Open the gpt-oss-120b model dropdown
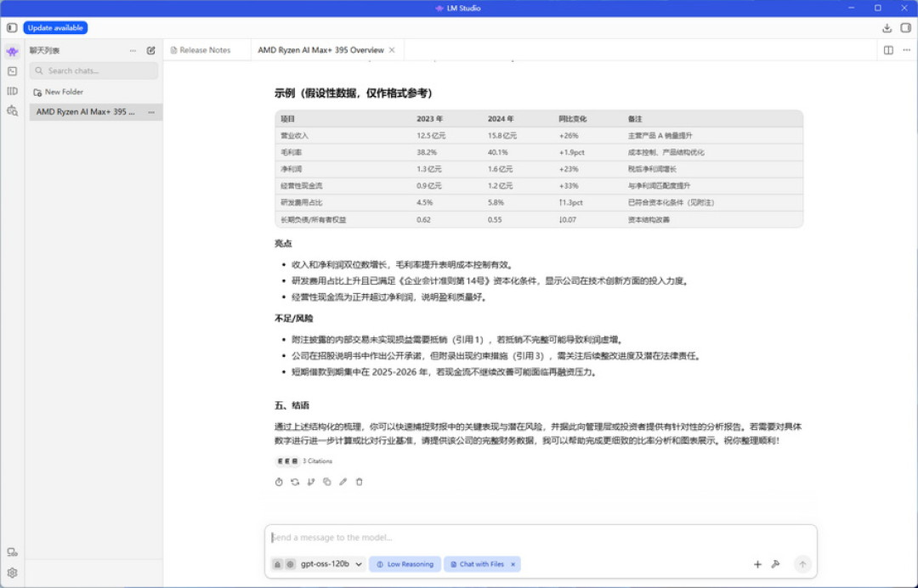Viewport: 918px width, 588px height. pyautogui.click(x=331, y=564)
